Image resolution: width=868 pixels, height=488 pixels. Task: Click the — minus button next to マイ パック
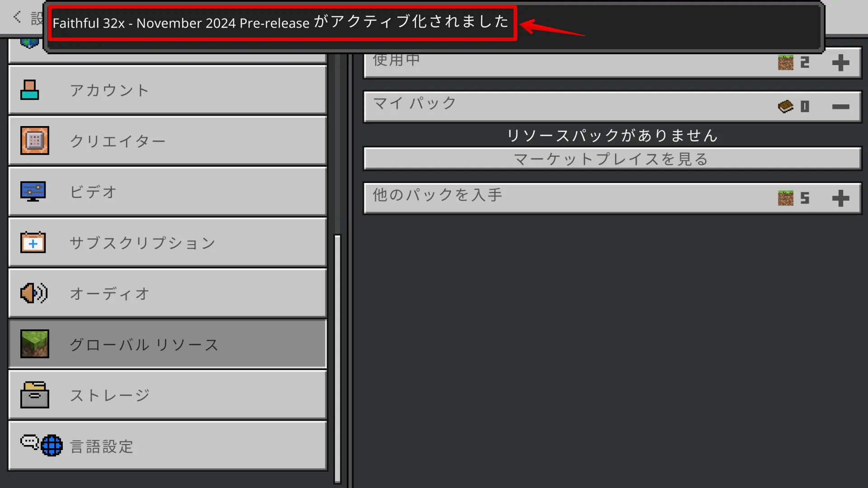coord(840,106)
